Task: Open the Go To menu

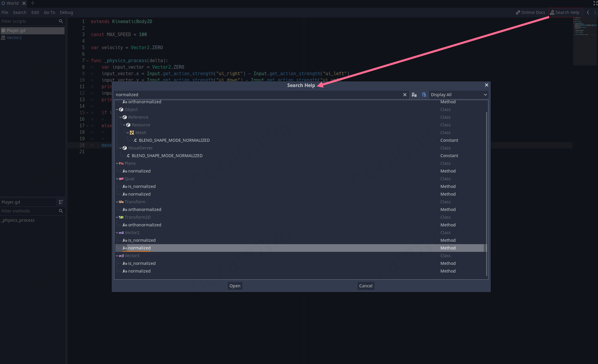Action: [x=49, y=12]
